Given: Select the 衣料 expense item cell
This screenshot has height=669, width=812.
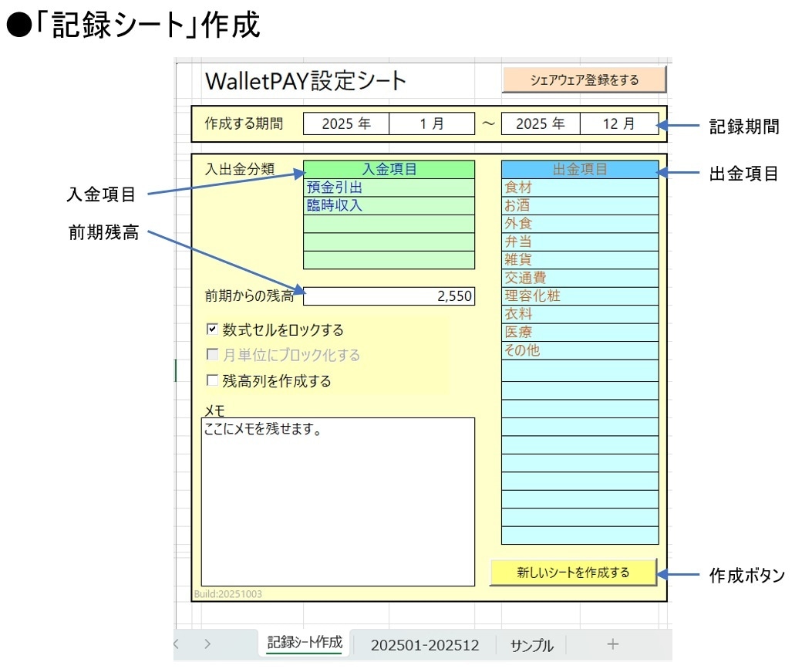Looking at the screenshot, I should (580, 314).
